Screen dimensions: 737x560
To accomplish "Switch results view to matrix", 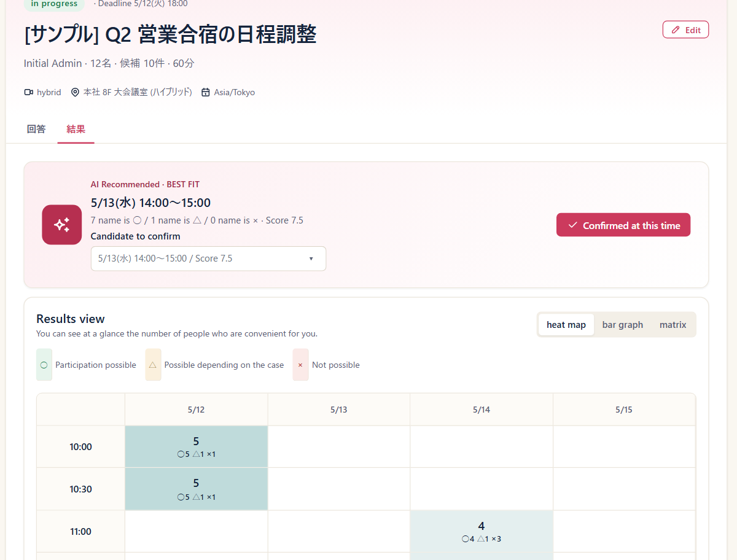I will [673, 325].
